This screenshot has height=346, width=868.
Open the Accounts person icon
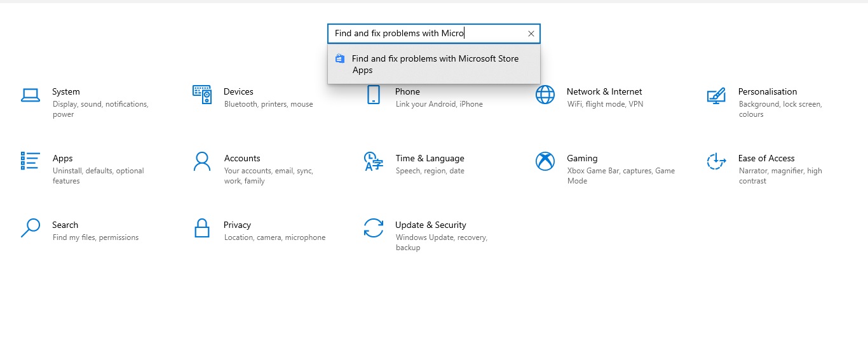[x=202, y=161]
